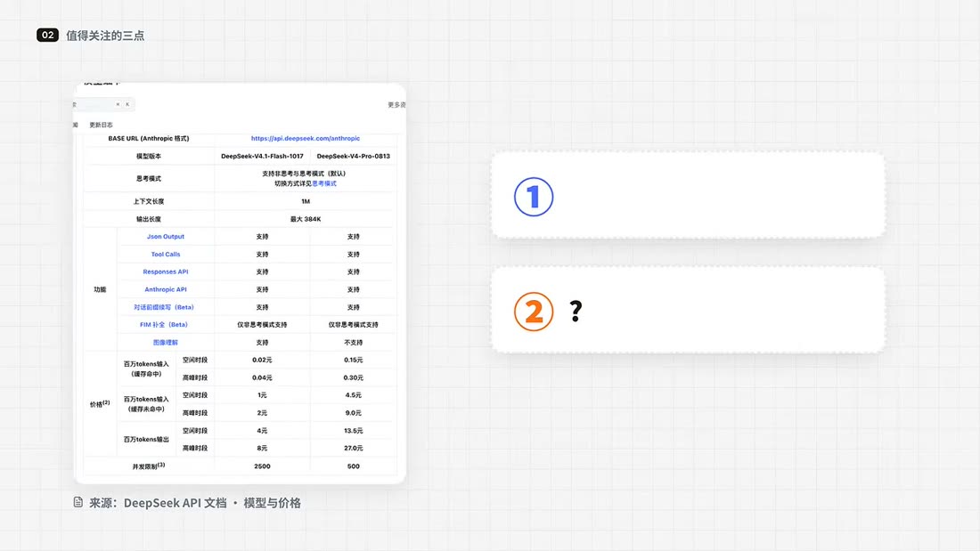Click the question mark in card 2

tap(576, 311)
